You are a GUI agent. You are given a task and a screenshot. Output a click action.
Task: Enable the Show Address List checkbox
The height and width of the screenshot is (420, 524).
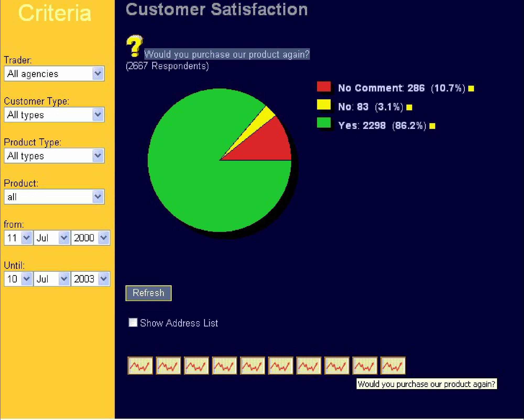click(x=133, y=323)
